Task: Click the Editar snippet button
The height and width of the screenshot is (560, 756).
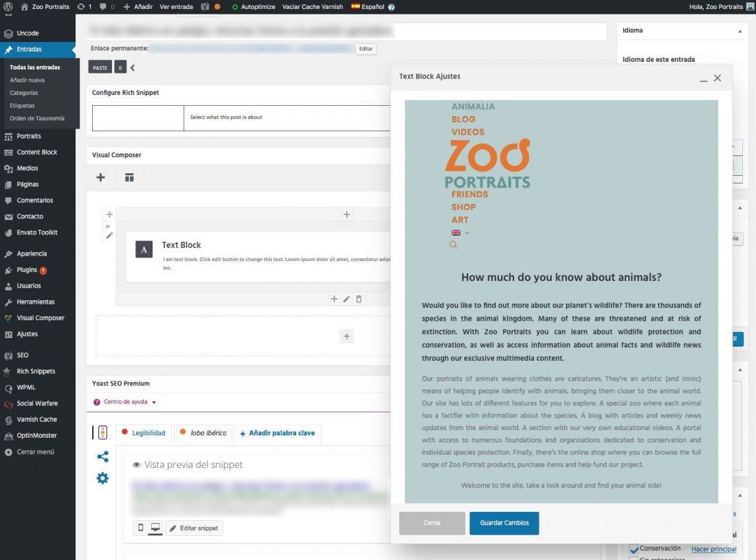Action: click(x=194, y=528)
